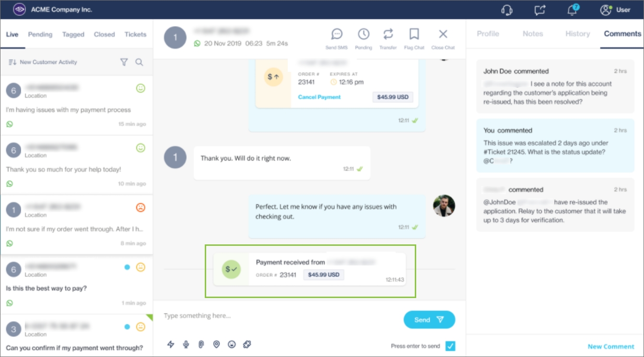Click the headset support icon
The width and height of the screenshot is (644, 357).
pos(507,10)
